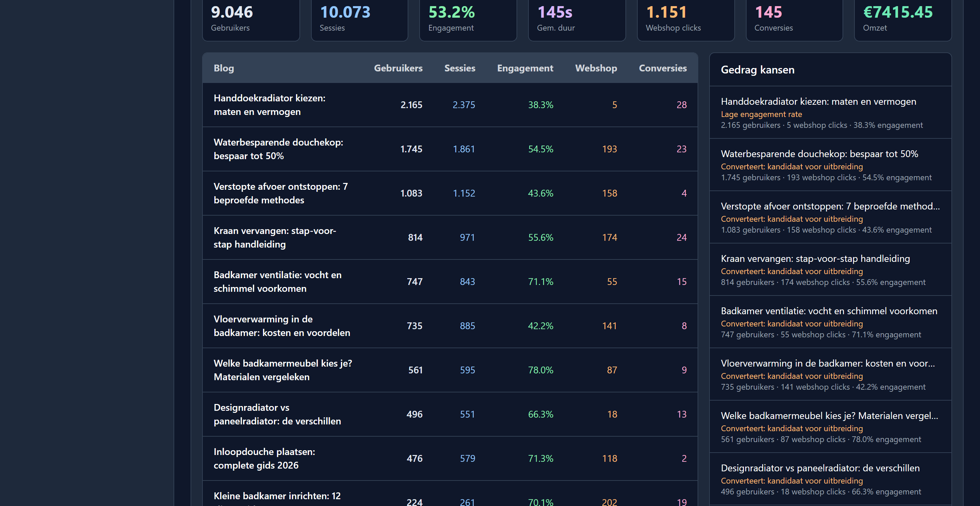Click engagement value 55.6% in table

541,238
